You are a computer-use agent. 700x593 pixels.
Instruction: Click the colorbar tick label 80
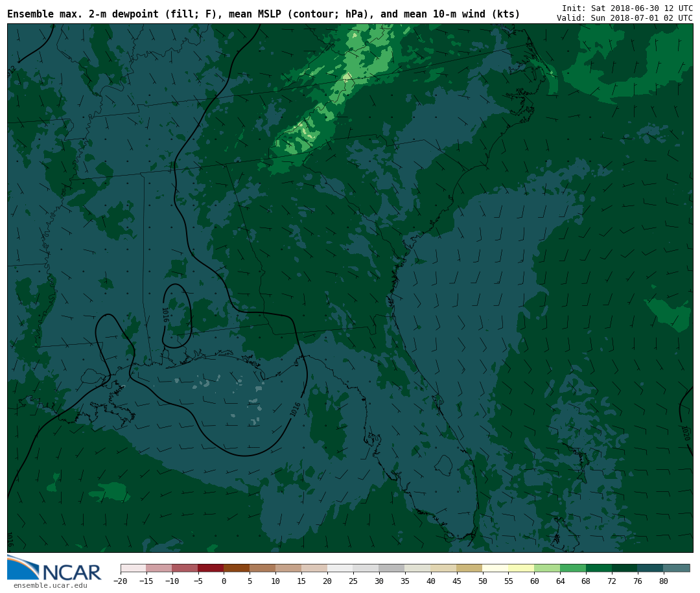click(x=663, y=581)
